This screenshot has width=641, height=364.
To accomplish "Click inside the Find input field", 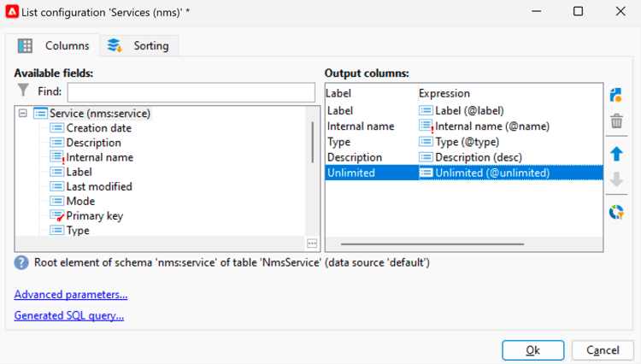I will [x=191, y=91].
